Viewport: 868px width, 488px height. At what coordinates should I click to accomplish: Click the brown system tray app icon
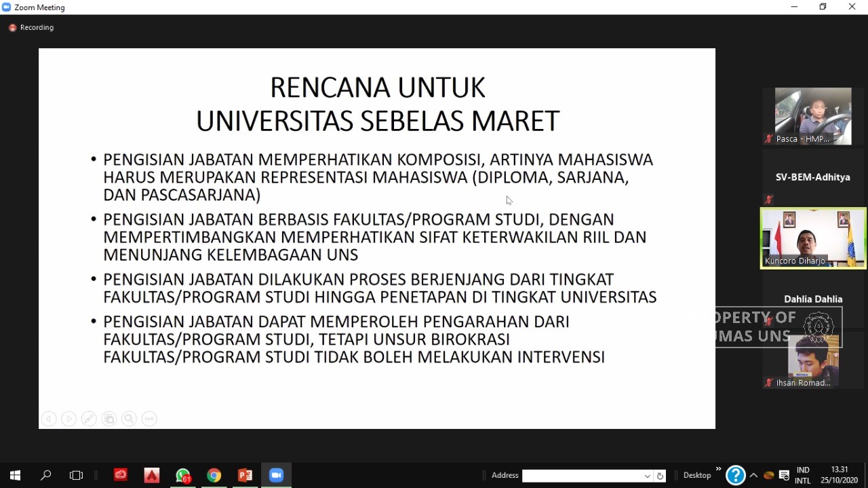point(769,475)
